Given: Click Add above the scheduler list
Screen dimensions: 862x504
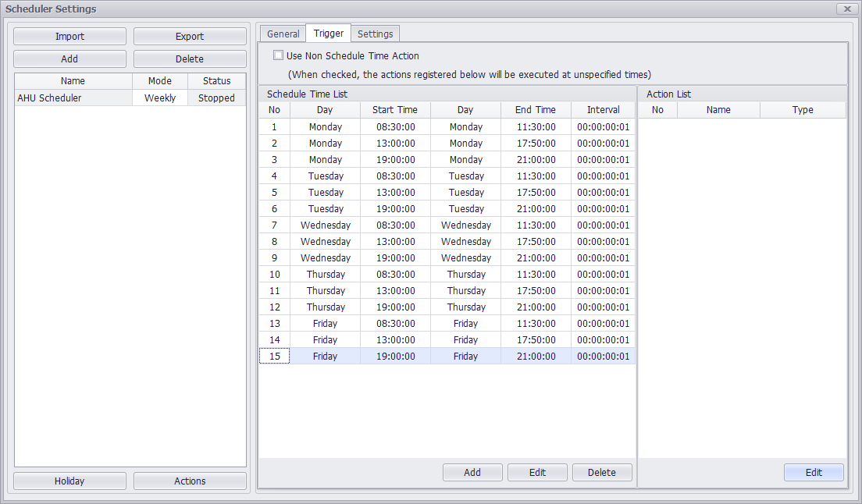Looking at the screenshot, I should click(x=69, y=59).
